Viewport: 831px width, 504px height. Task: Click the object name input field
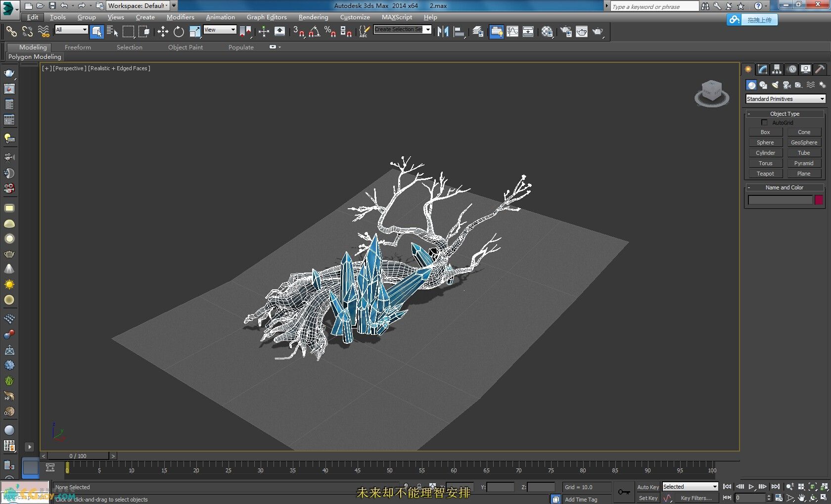[x=780, y=200]
